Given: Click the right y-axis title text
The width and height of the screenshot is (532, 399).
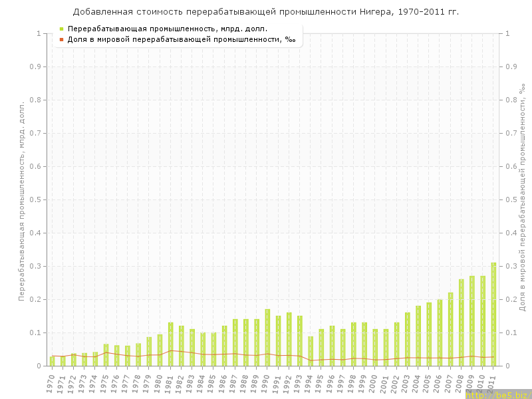Looking at the screenshot, I should (521, 199).
